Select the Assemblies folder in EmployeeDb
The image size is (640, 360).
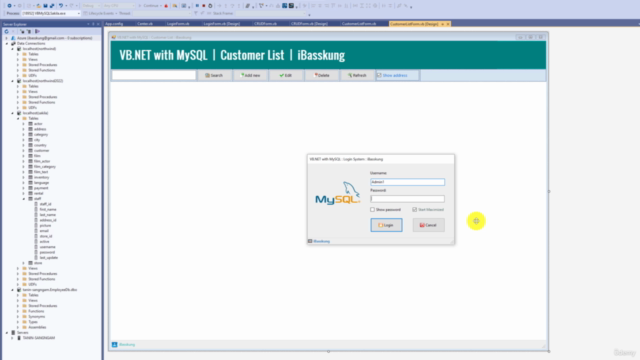point(37,327)
